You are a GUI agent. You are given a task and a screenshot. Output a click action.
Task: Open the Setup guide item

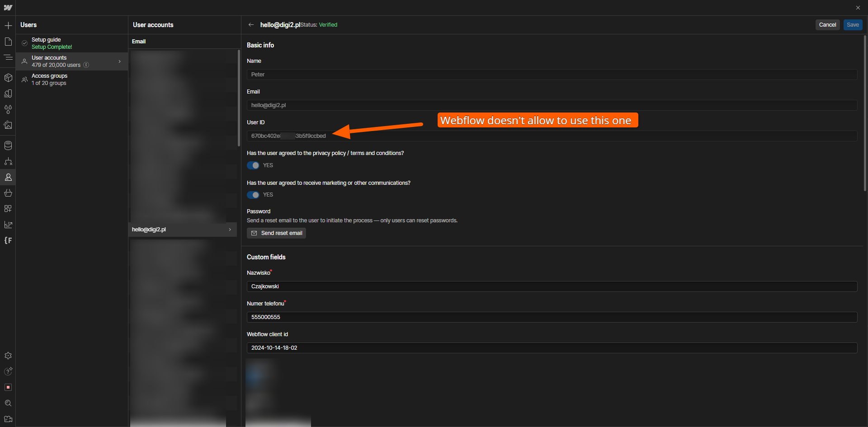tap(72, 43)
